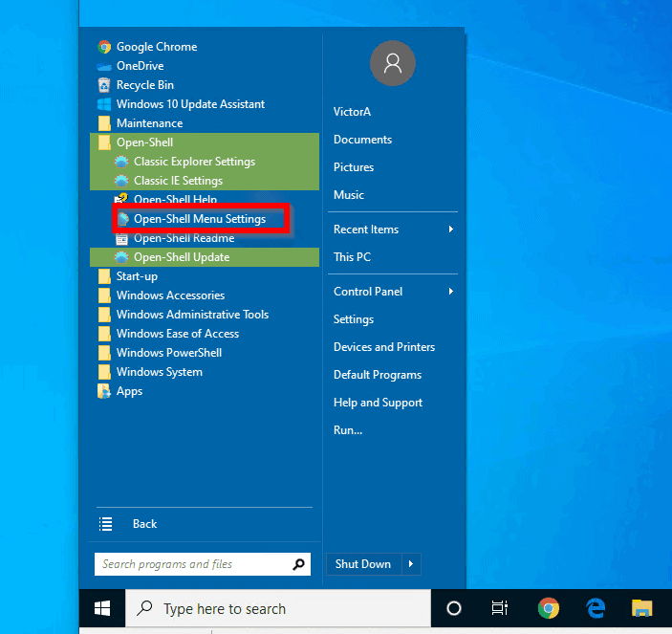Image resolution: width=672 pixels, height=634 pixels.
Task: Click the user account picture avatar
Action: [x=393, y=63]
